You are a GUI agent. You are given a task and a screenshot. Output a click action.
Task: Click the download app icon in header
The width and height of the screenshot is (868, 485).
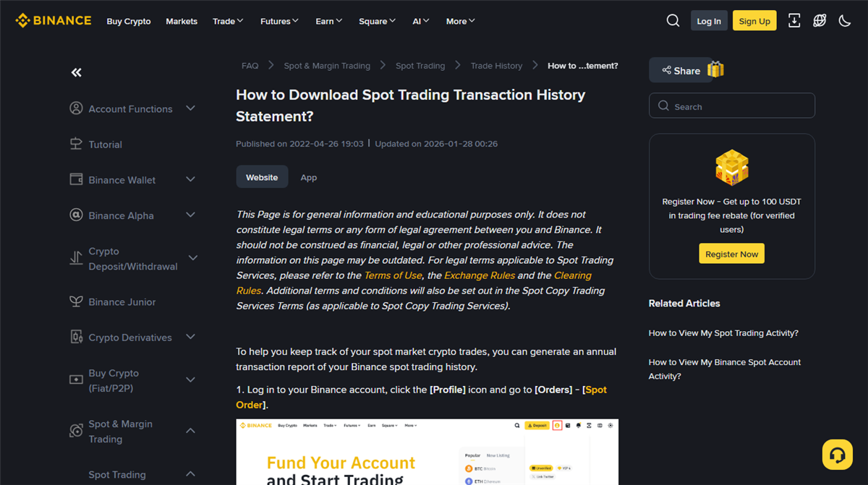click(x=794, y=20)
